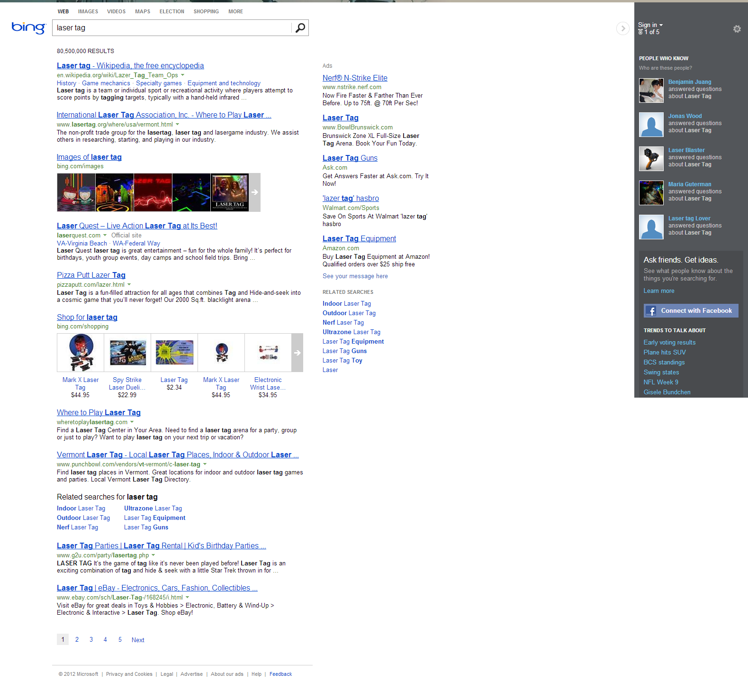Screen dimensions: 748x700
Task: Click Who are these people?
Action: click(665, 68)
